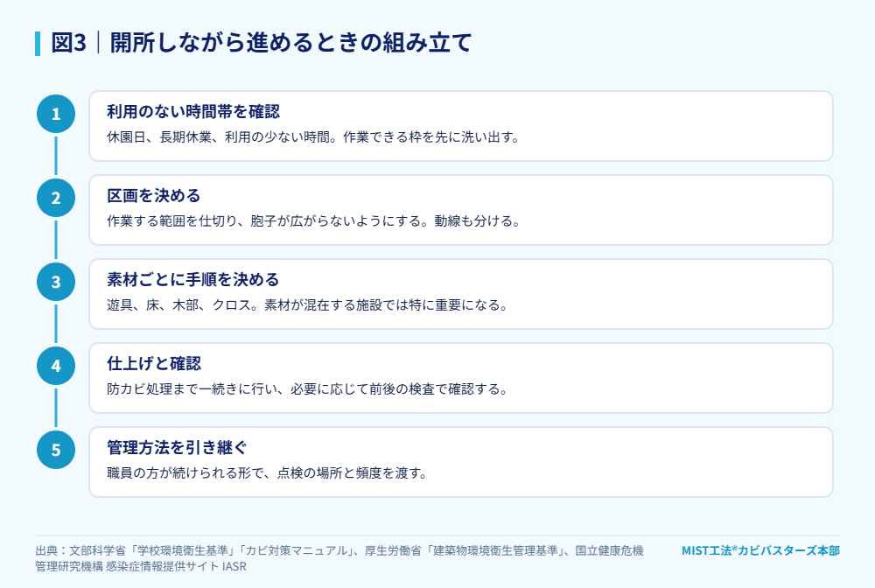Image resolution: width=875 pixels, height=588 pixels.
Task: Click the step 2 number circle
Action: (56, 198)
